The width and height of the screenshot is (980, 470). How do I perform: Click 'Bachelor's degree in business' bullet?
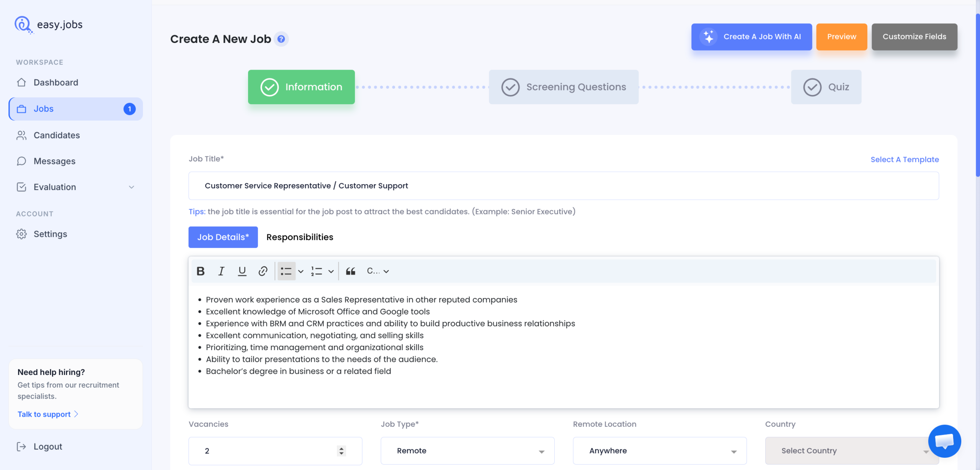(298, 371)
